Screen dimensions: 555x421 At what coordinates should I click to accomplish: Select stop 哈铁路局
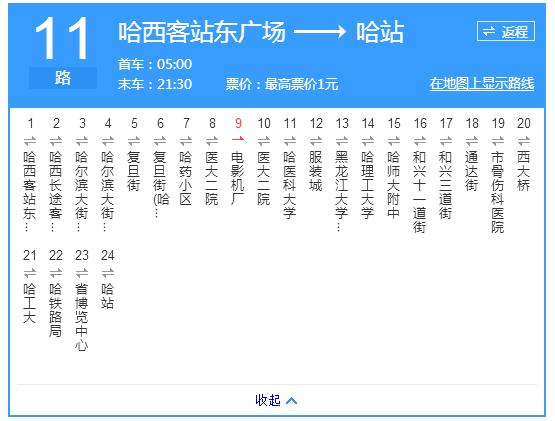tap(56, 311)
